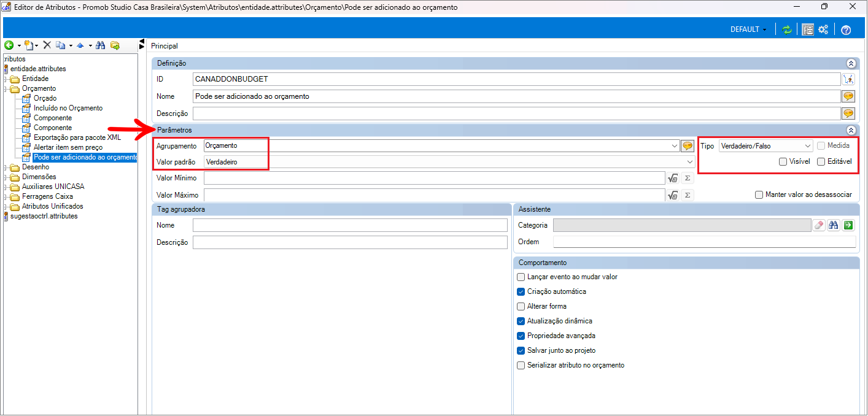Open the Valor padrão dropdown
Screen dimensions: 868x416
(448, 162)
